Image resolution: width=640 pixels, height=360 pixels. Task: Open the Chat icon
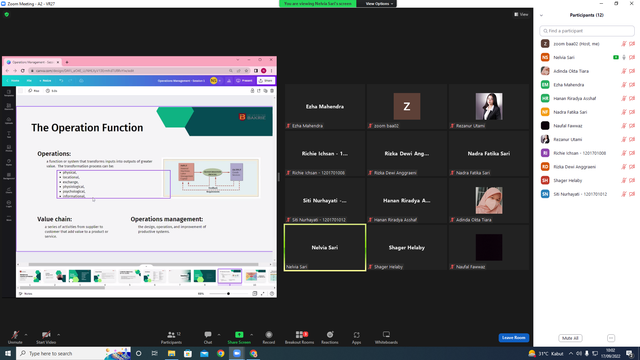coord(208,337)
